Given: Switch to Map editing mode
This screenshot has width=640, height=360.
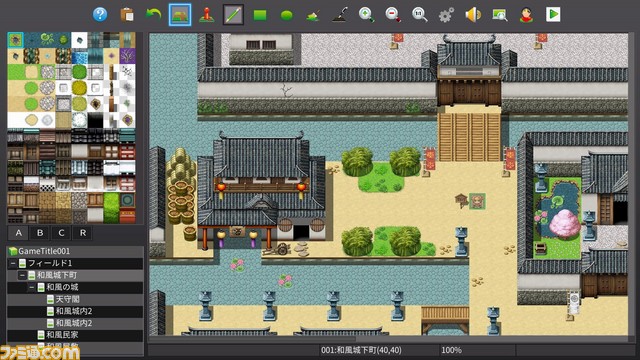Looking at the screenshot, I should click(x=180, y=15).
